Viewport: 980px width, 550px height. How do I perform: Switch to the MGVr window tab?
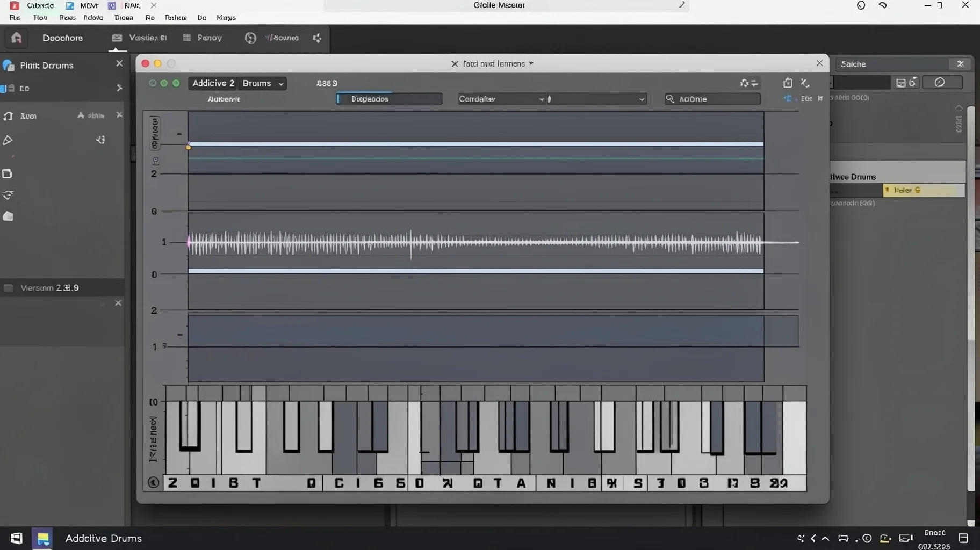(82, 5)
